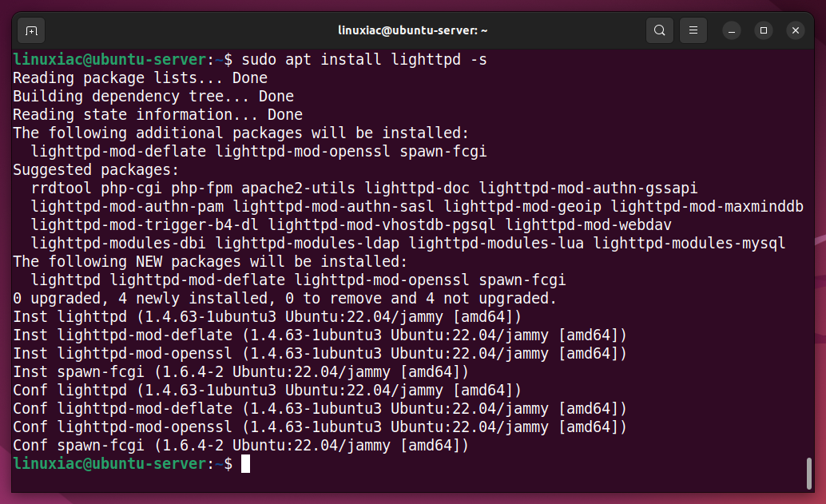Click 'lighttpd-mod-webdav' in suggested packages
Image resolution: width=826 pixels, height=504 pixels.
(589, 225)
